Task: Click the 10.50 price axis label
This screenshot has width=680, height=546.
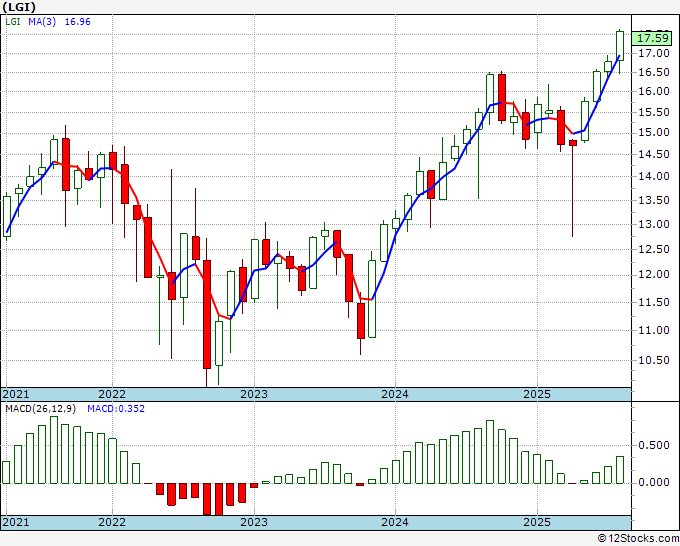Action: (x=654, y=360)
